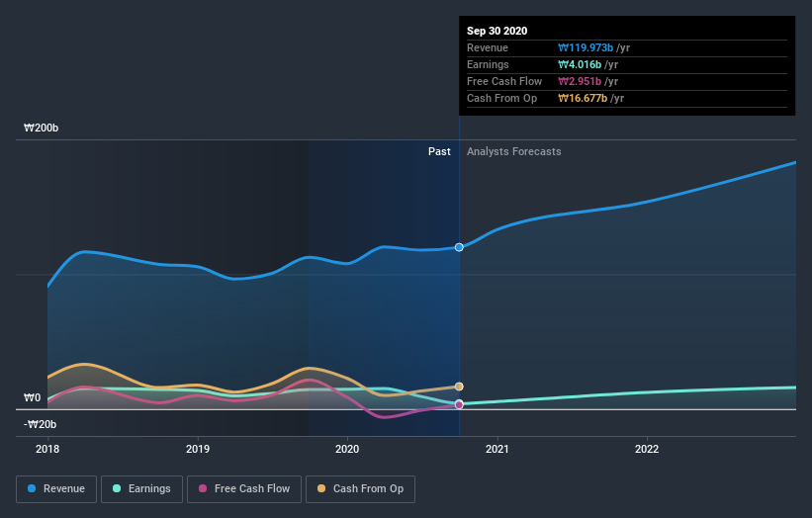Click the 2018 x-axis label
Viewport: 812px width, 518px height.
pos(47,449)
